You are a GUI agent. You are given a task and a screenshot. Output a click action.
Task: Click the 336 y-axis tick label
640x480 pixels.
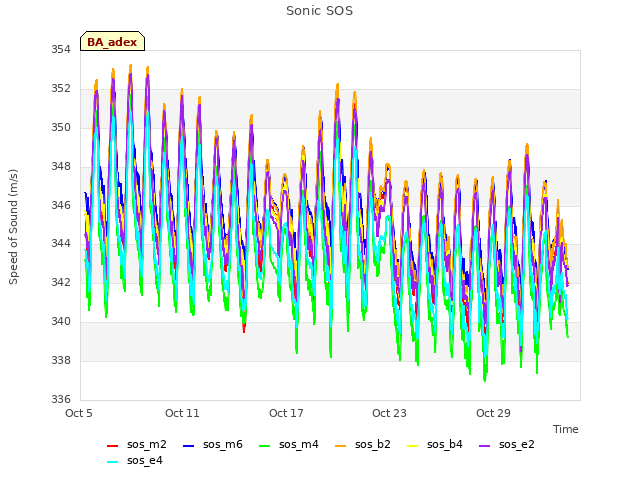pyautogui.click(x=60, y=399)
